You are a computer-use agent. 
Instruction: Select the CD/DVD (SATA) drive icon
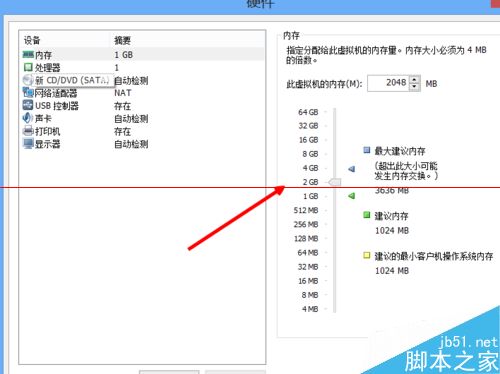(28, 80)
